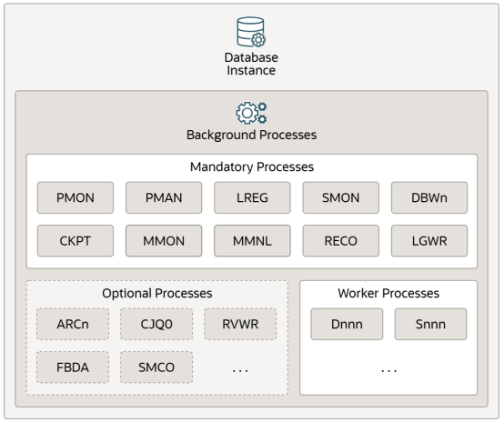Click the ARCn optional process box
This screenshot has width=504, height=423.
tap(73, 324)
